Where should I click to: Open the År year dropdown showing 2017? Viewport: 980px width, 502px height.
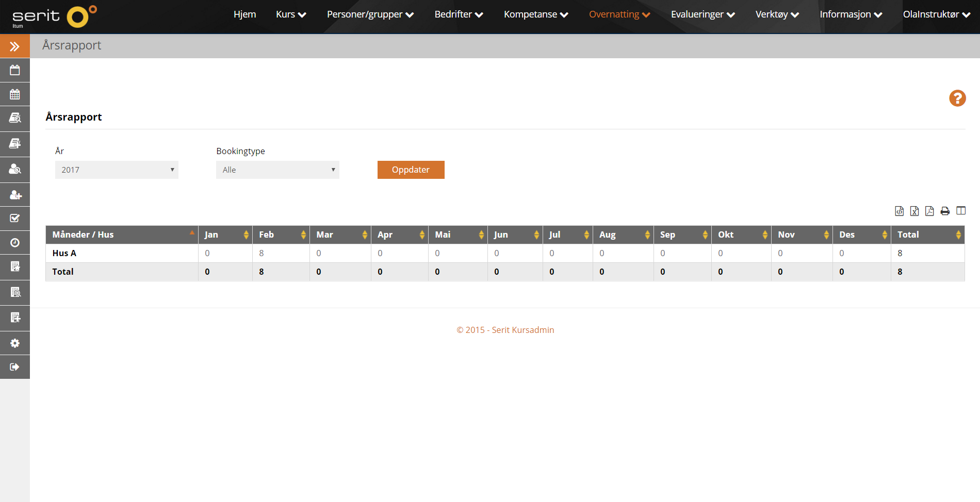pyautogui.click(x=117, y=170)
